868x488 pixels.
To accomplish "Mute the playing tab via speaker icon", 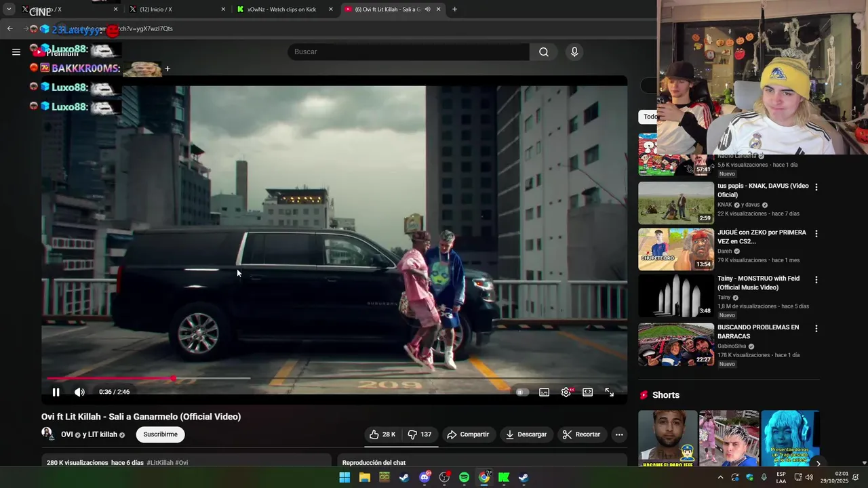I will coord(427,9).
